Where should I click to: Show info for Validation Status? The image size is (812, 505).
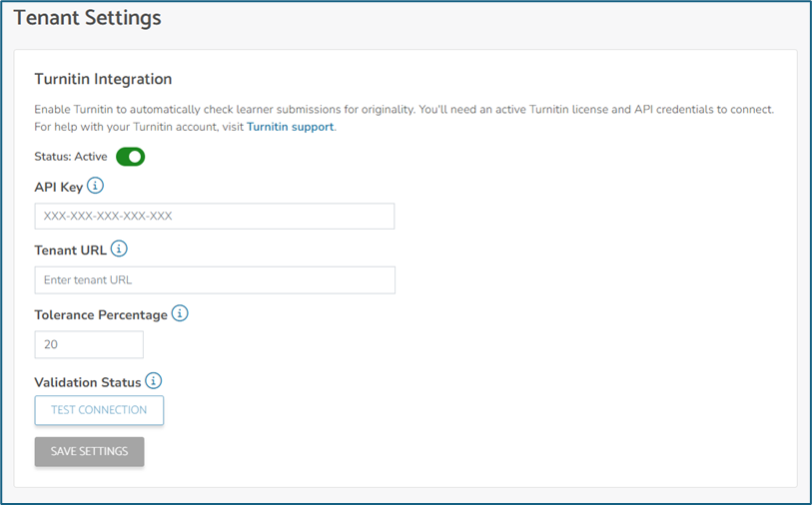154,380
